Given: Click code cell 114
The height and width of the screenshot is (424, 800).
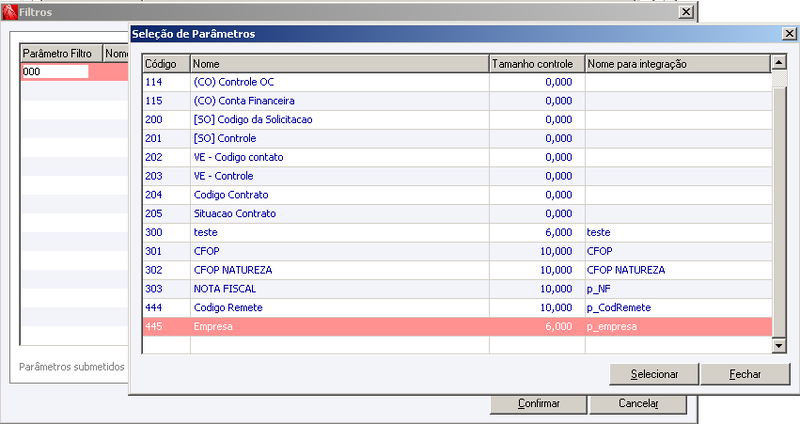Looking at the screenshot, I should [x=166, y=82].
